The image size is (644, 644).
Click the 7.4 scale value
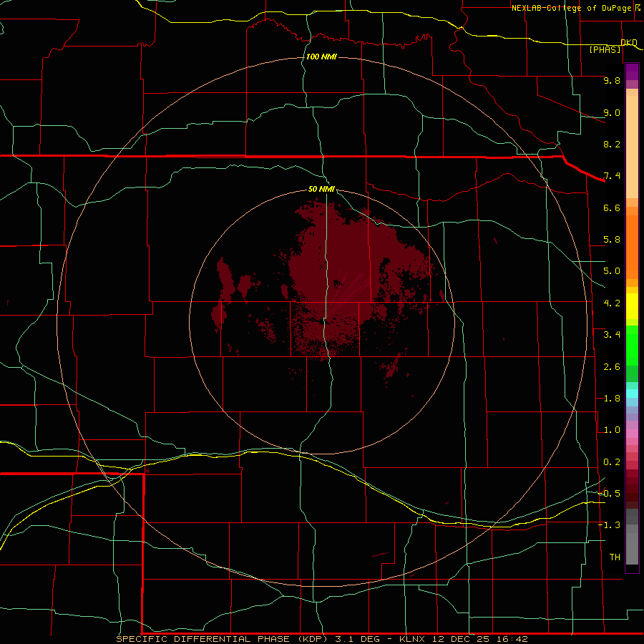612,176
